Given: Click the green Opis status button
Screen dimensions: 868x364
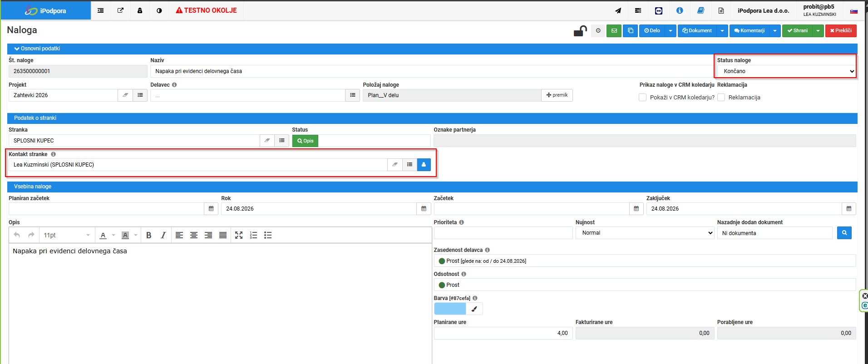Looking at the screenshot, I should point(305,141).
